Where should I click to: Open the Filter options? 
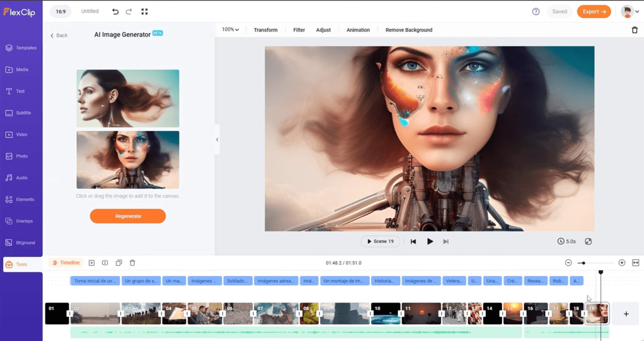point(299,30)
